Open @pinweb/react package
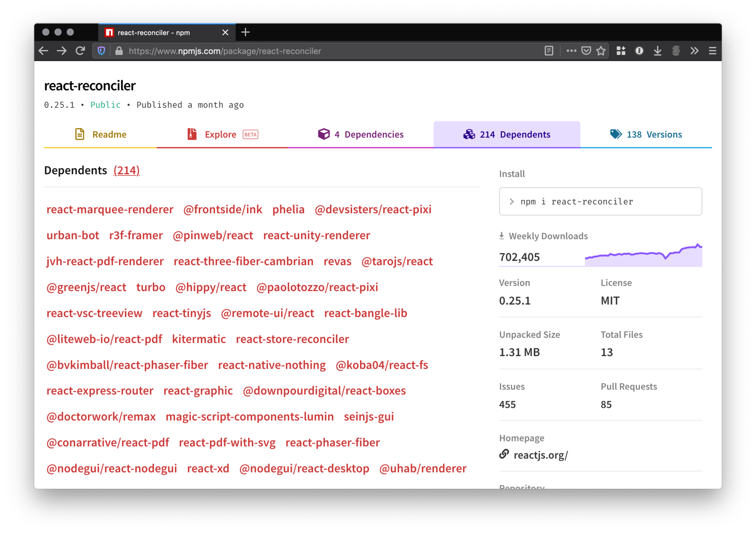 click(x=213, y=235)
